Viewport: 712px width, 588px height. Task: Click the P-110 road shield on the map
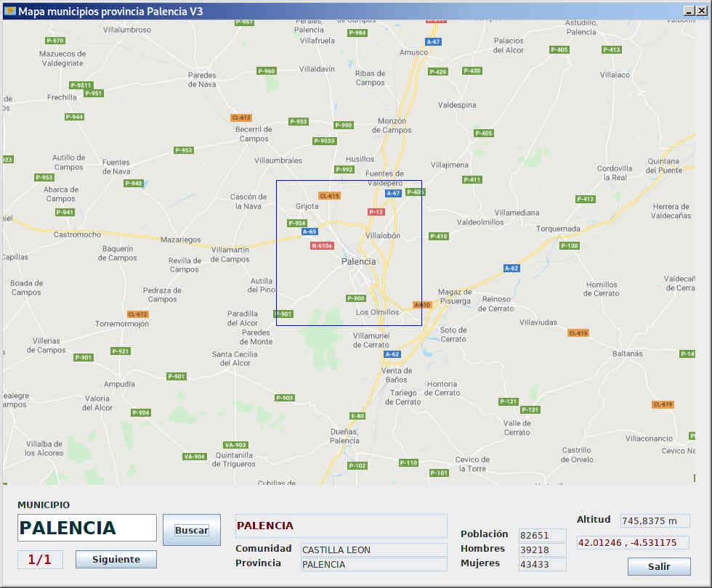(408, 462)
